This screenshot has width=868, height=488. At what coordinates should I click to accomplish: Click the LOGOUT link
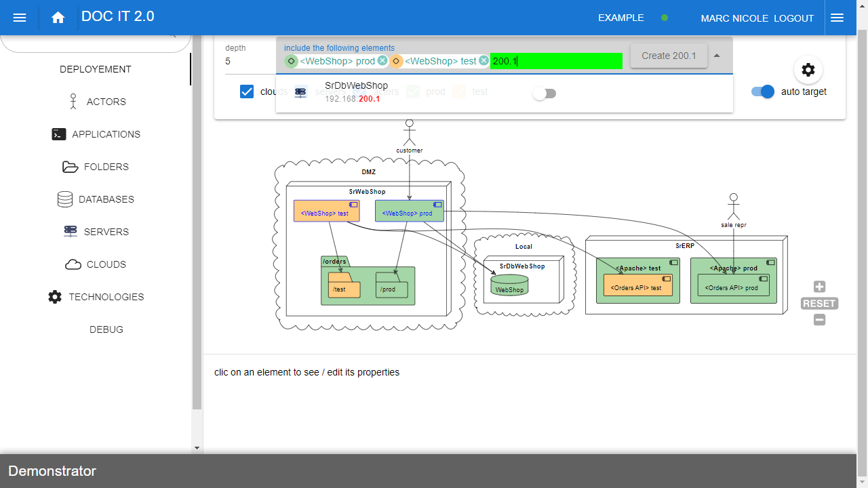(x=793, y=18)
